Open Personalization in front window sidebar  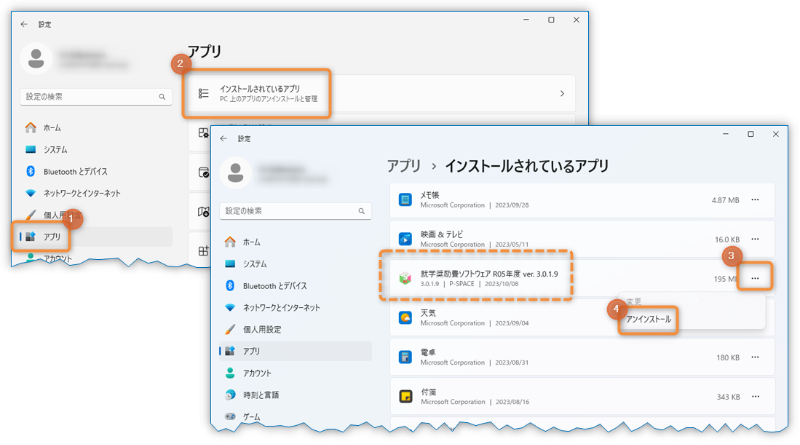click(x=295, y=330)
